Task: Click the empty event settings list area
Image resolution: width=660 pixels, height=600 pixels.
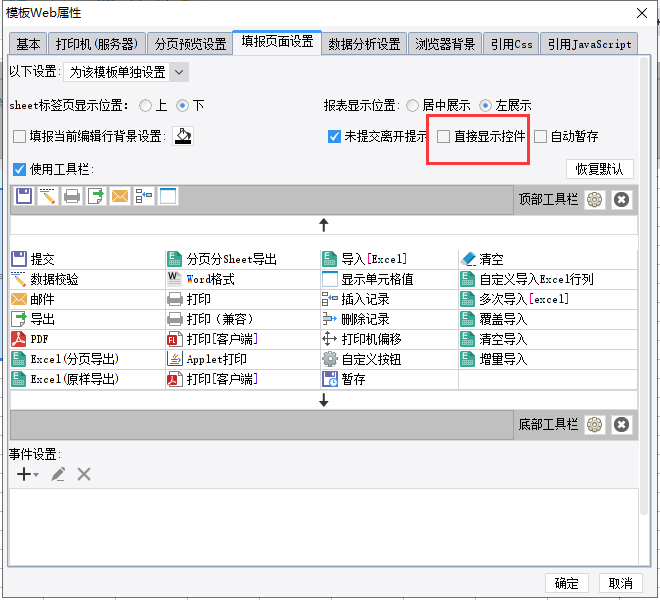Action: [x=323, y=527]
